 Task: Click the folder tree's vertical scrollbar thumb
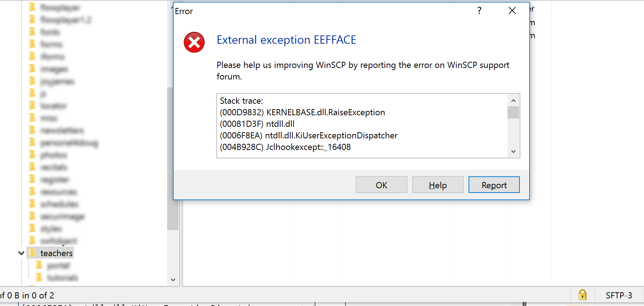tap(173, 158)
